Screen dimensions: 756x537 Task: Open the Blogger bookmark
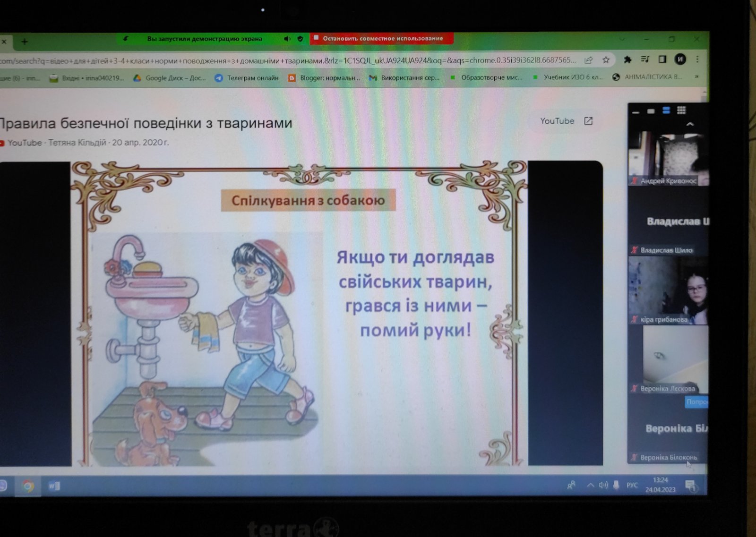pos(324,78)
